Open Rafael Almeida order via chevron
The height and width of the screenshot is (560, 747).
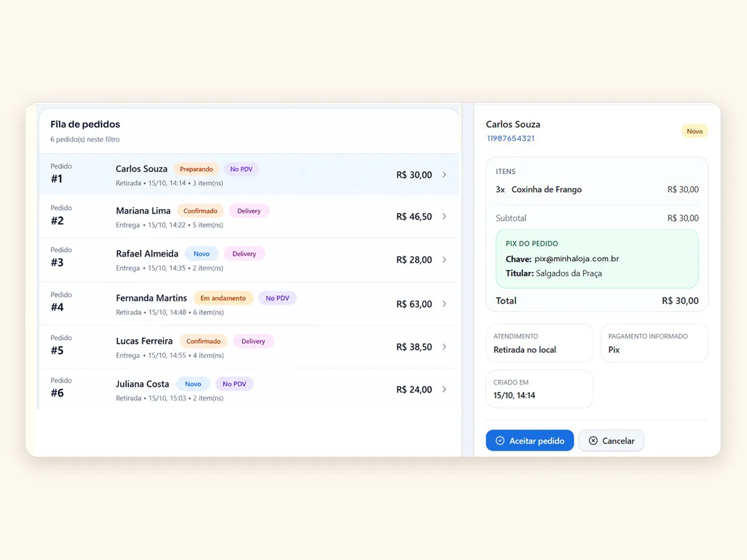click(x=444, y=259)
